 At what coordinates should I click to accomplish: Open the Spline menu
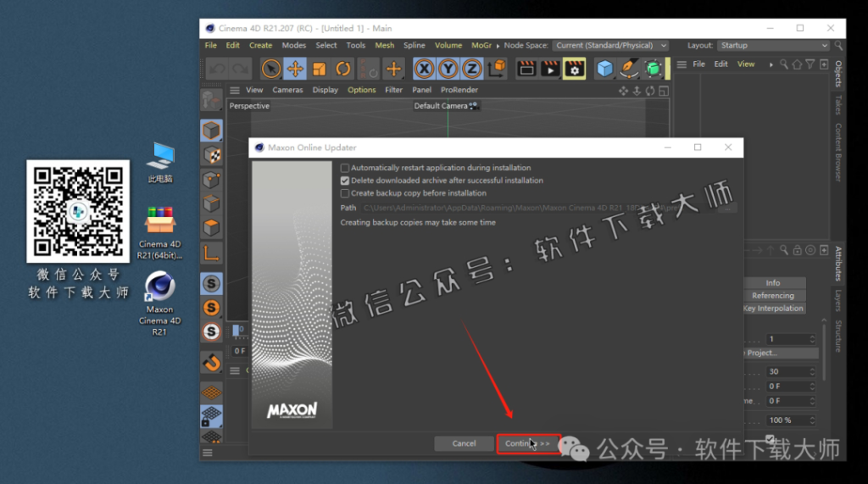point(414,46)
